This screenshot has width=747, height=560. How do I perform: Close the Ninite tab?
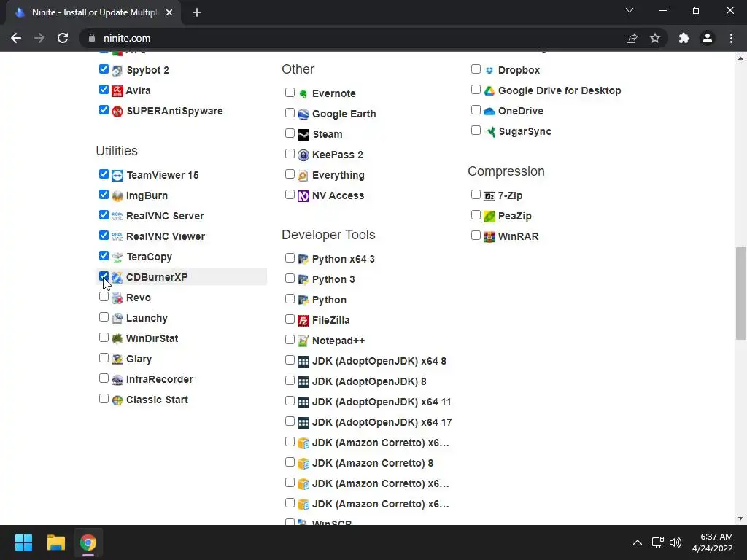coord(169,12)
